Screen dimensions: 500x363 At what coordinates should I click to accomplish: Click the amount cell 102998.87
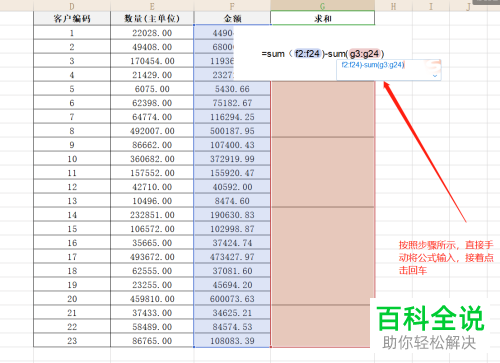point(232,229)
